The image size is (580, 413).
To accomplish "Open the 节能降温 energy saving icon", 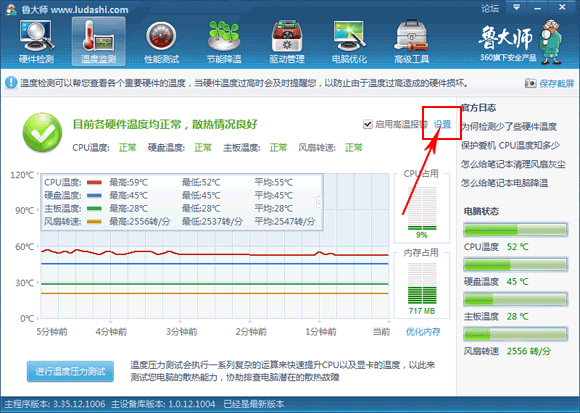I will point(224,42).
